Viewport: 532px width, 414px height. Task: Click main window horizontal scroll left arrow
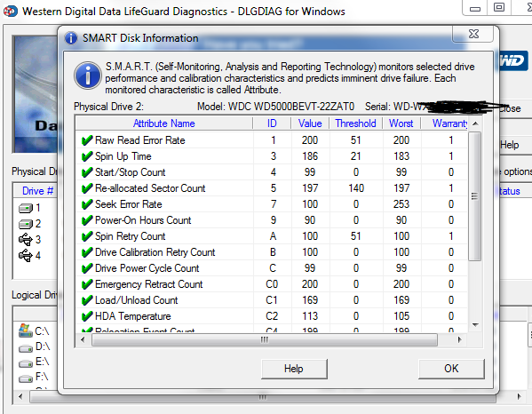[20, 396]
